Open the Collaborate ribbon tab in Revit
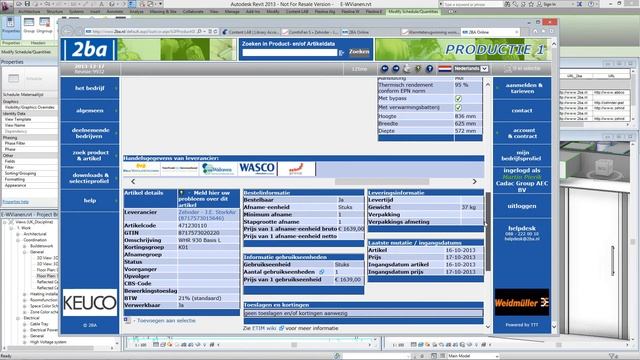This screenshot has width=640, height=360. coord(193,12)
